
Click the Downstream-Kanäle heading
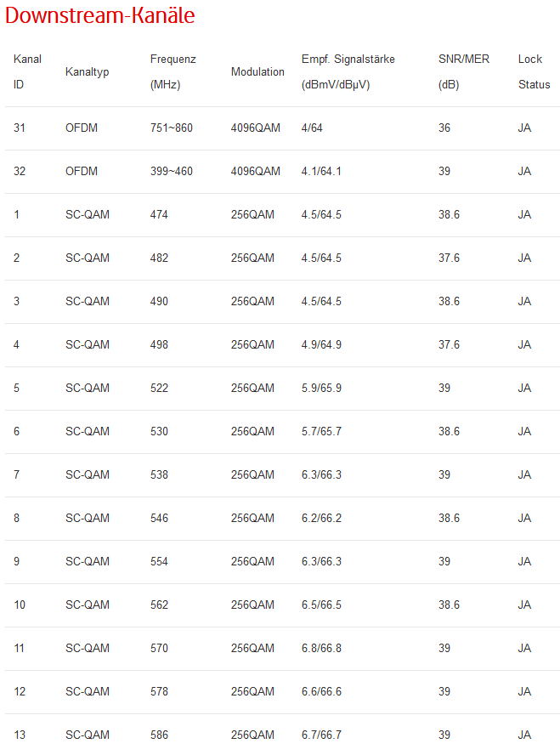(99, 15)
